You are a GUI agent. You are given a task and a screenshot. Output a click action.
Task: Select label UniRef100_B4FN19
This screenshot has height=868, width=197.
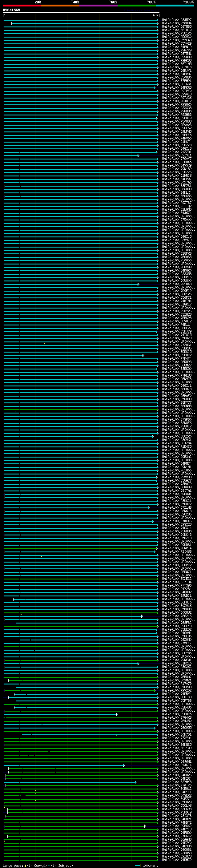177,47
